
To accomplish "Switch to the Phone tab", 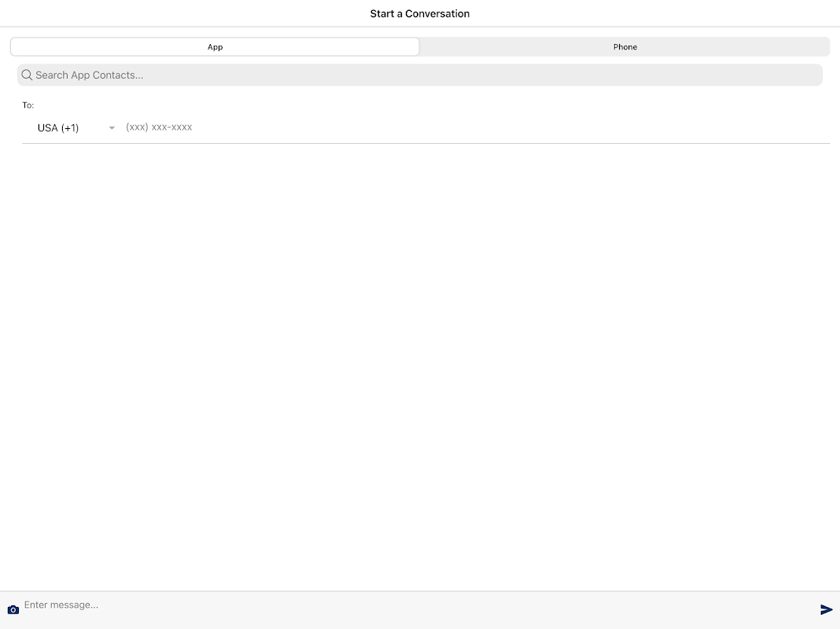I will click(624, 46).
